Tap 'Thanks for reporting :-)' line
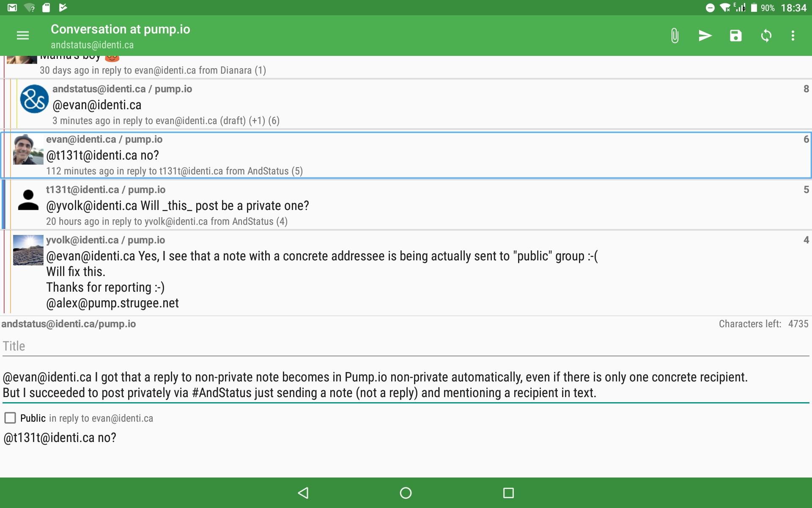The image size is (812, 508). tap(105, 287)
